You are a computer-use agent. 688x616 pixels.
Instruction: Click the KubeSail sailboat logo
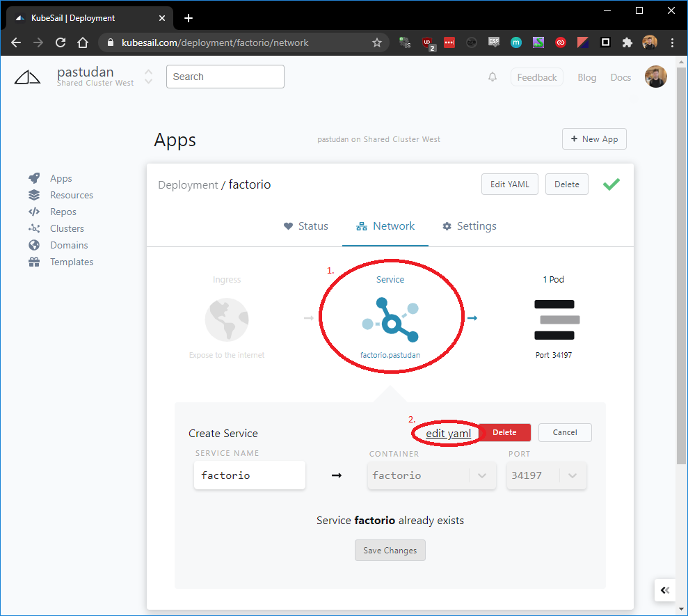27,77
